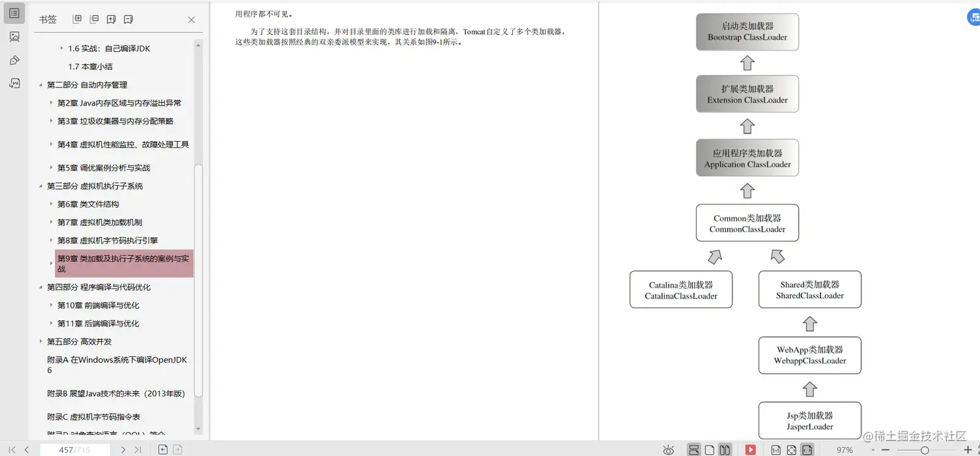Screen dimensions: 980x456
Task: Collapse 第四部分 程序编译与代码优化
Action: [41, 287]
